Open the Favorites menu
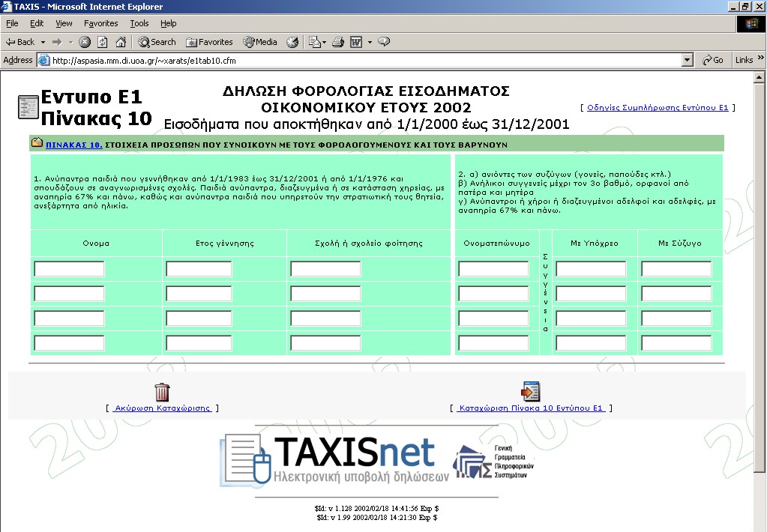 click(x=100, y=23)
